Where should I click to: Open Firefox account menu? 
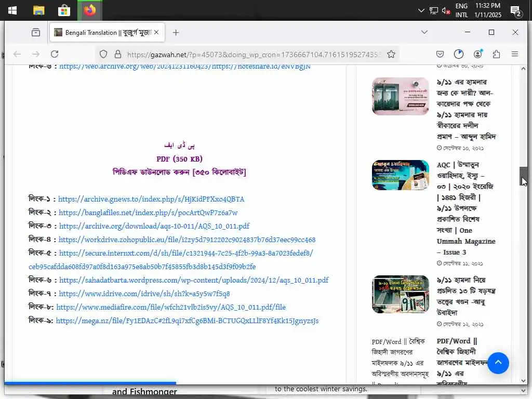(478, 54)
